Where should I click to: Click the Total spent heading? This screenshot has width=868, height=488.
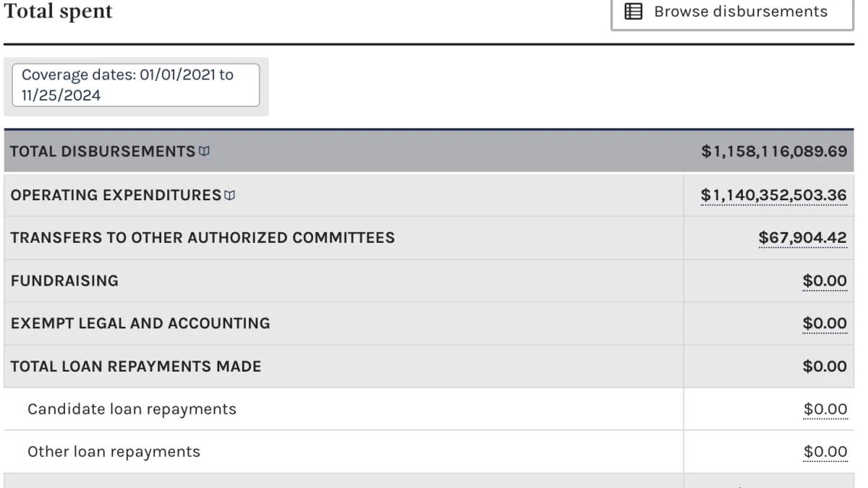pyautogui.click(x=59, y=12)
